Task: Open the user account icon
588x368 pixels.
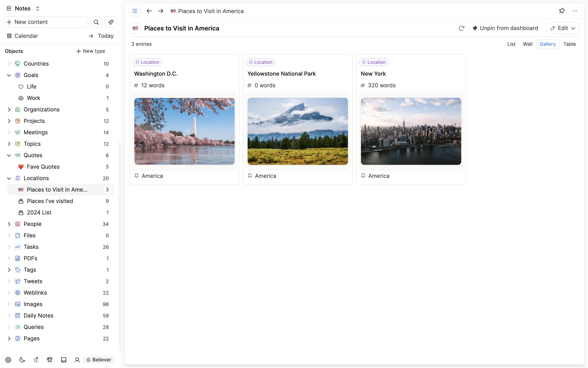Action: click(x=77, y=360)
